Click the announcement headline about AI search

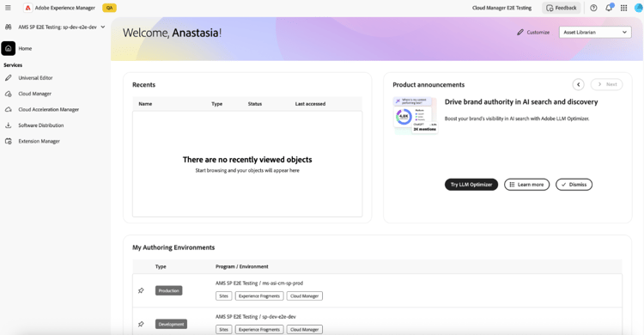point(521,102)
